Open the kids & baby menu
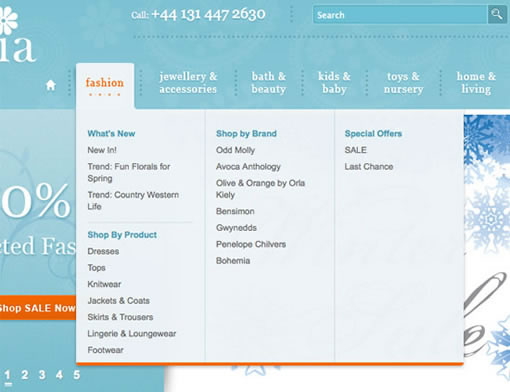The image size is (510, 392). (334, 83)
